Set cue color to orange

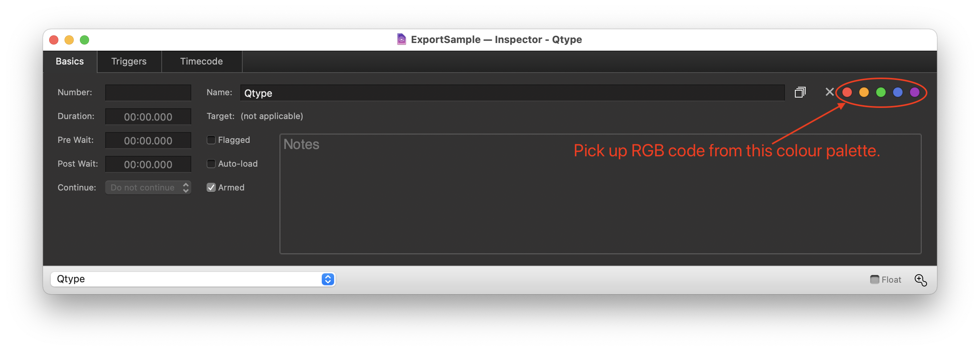coord(864,92)
